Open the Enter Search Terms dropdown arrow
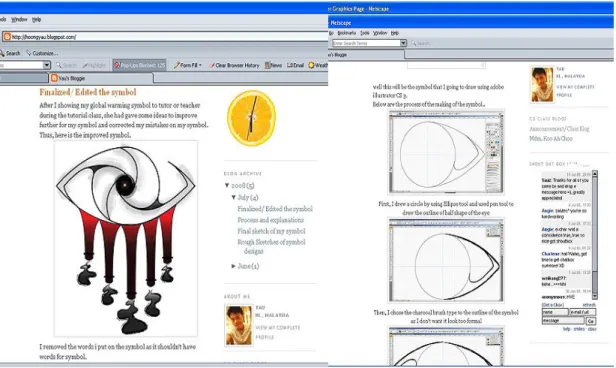Screen dimensions: 616x368 (x=403, y=43)
